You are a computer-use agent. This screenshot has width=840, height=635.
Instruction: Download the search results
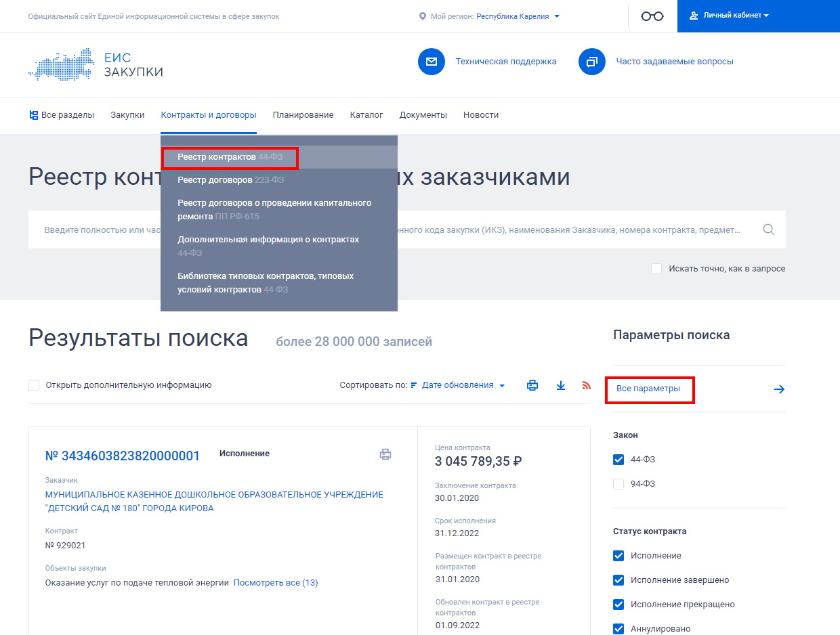tap(561, 385)
